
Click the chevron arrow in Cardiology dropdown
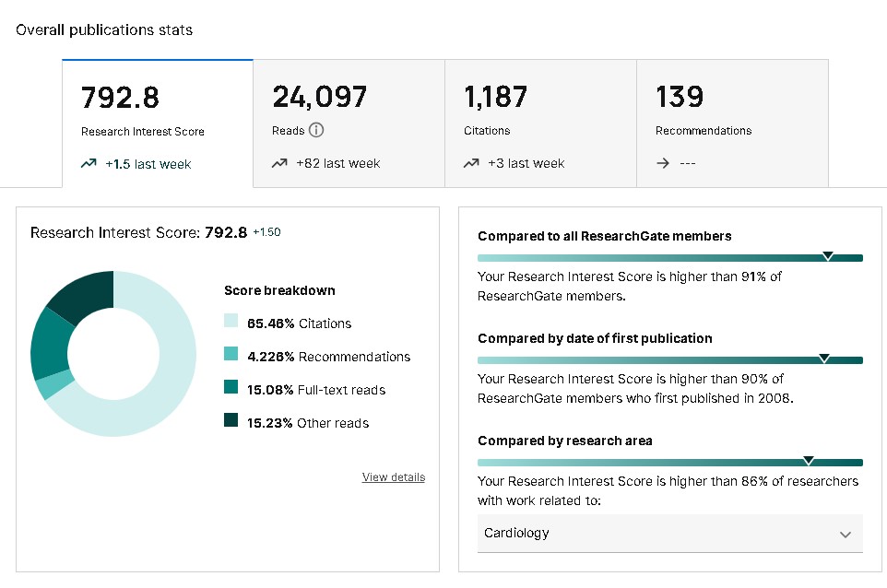point(845,535)
